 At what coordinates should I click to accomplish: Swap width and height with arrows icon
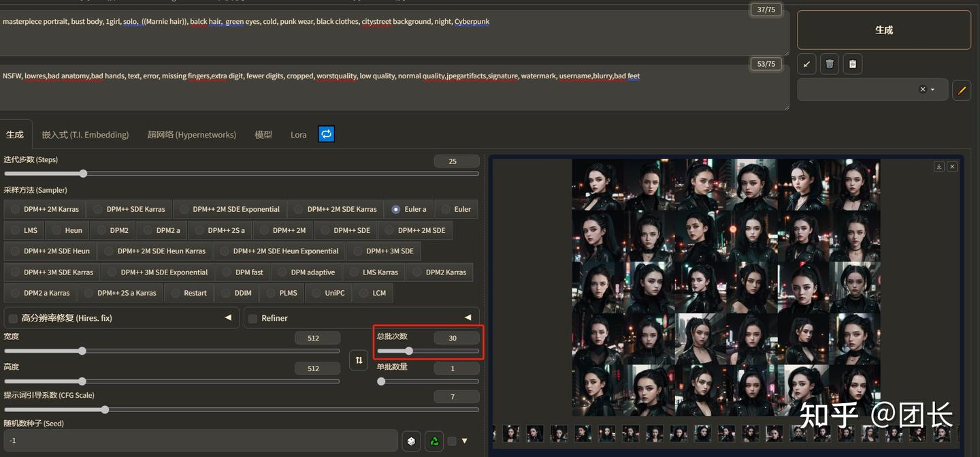tap(359, 360)
